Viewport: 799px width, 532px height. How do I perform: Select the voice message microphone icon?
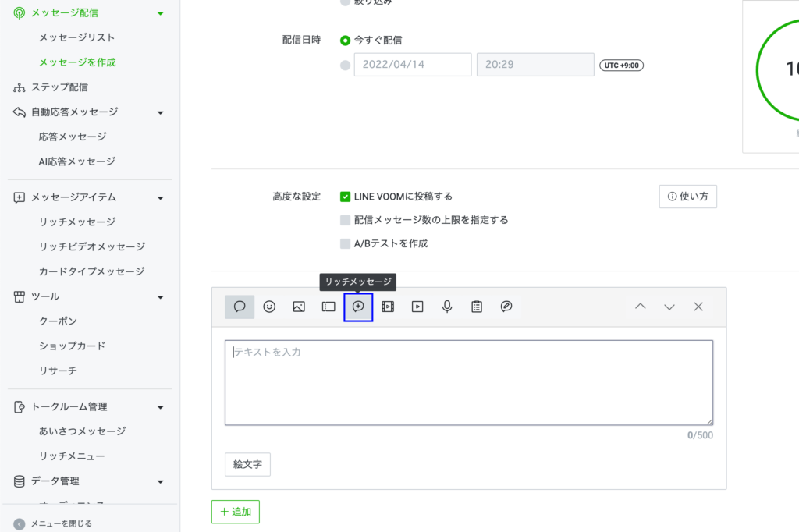447,307
